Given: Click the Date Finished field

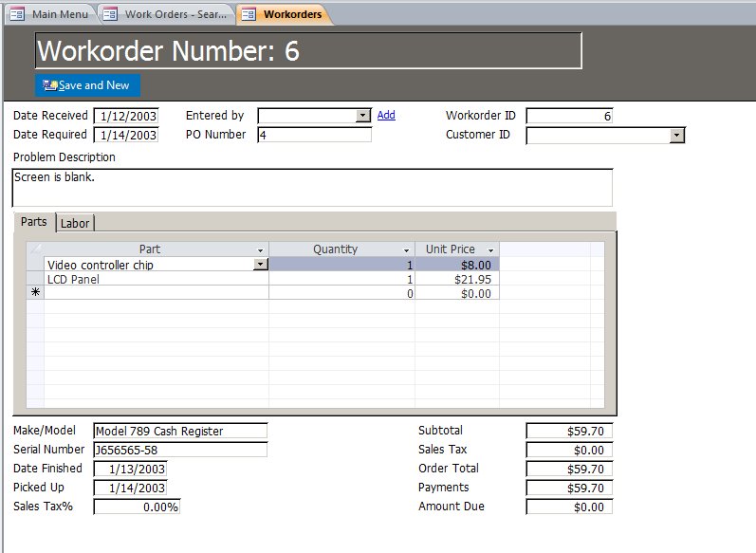Looking at the screenshot, I should coord(130,469).
